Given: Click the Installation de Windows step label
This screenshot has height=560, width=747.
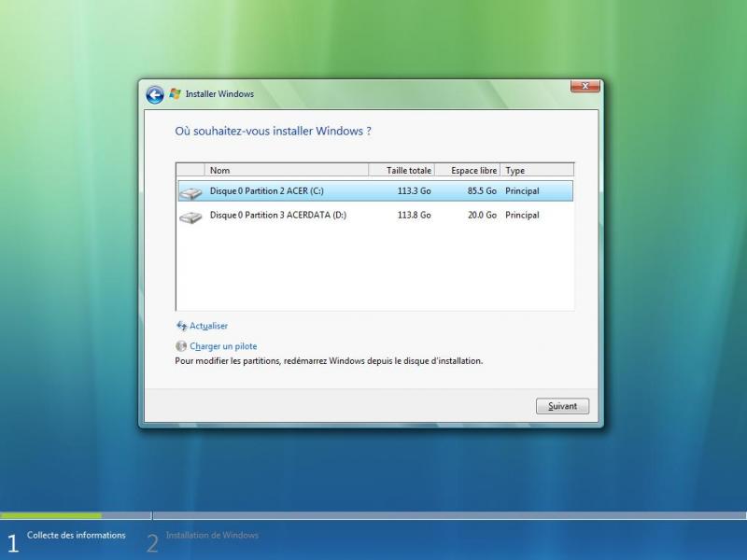Looking at the screenshot, I should pyautogui.click(x=212, y=535).
